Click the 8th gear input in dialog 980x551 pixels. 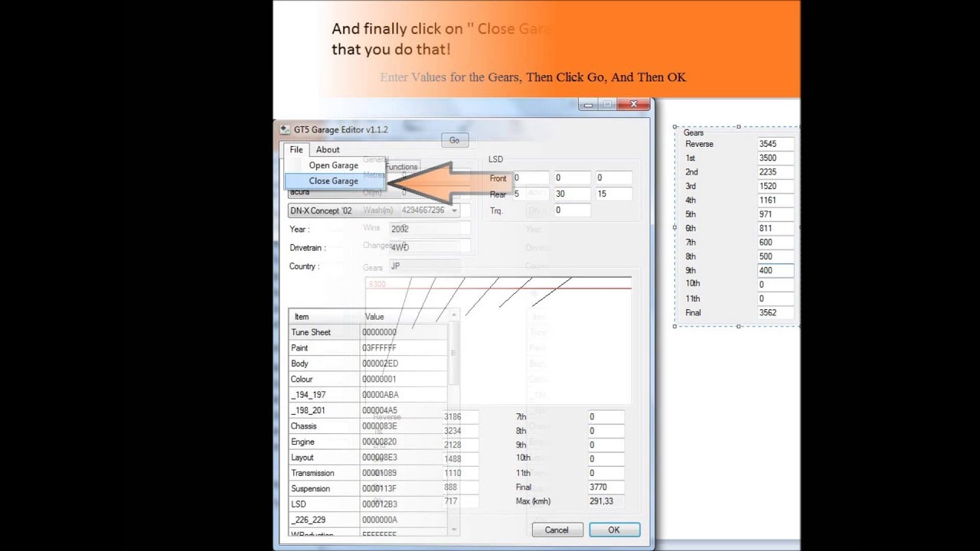pos(606,431)
